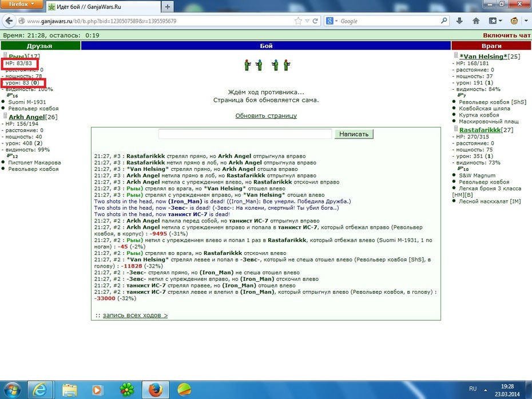
Task: Click the rightmost soldier figure
Action: pos(287,65)
